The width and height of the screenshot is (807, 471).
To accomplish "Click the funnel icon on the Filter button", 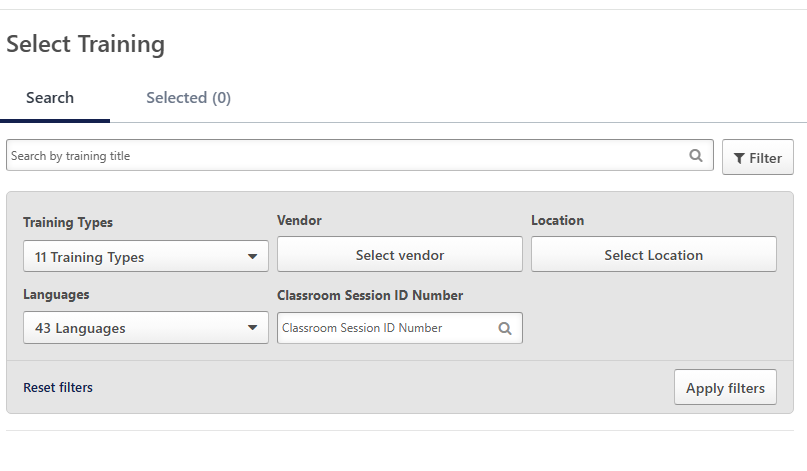I will click(738, 158).
